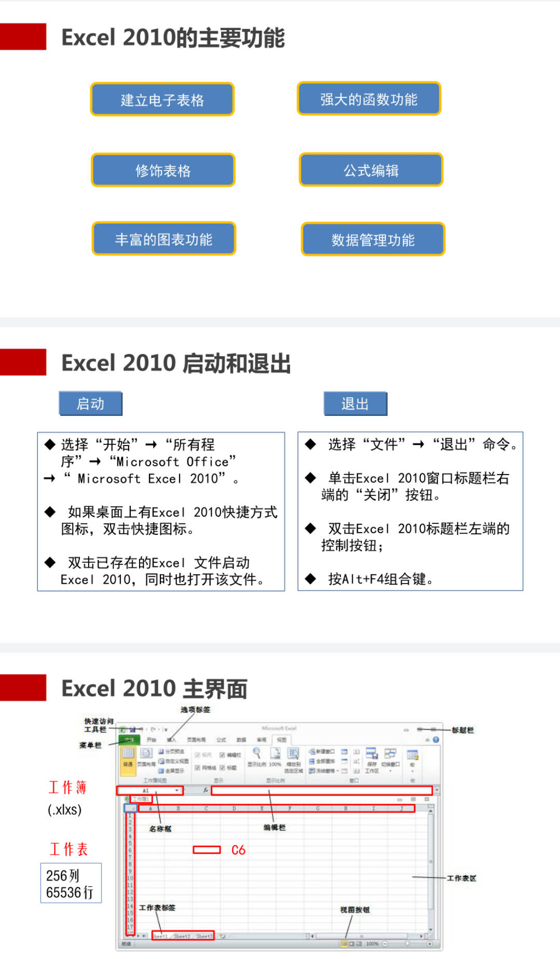Click the 修饰表格 blue box
The height and width of the screenshot is (959, 560).
163,170
